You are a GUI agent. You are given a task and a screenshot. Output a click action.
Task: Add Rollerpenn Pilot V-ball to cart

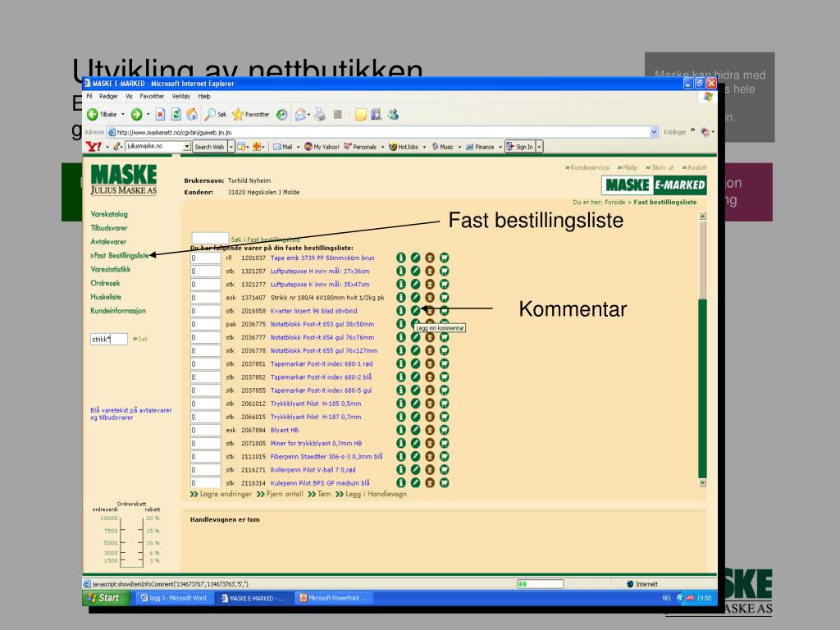(444, 470)
